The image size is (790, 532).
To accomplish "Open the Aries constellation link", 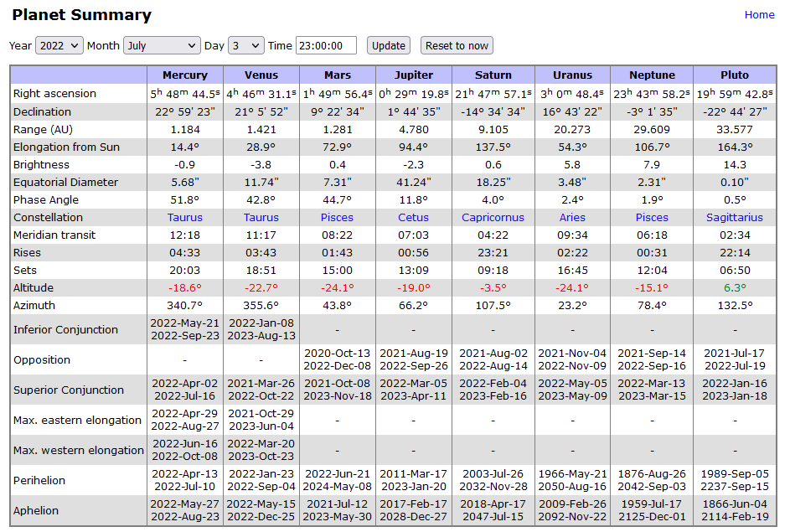I will pos(572,217).
